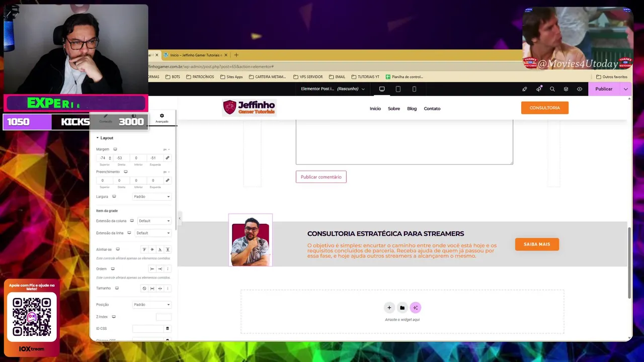Switch to tablet responsive view
644x362 pixels.
[x=398, y=89]
